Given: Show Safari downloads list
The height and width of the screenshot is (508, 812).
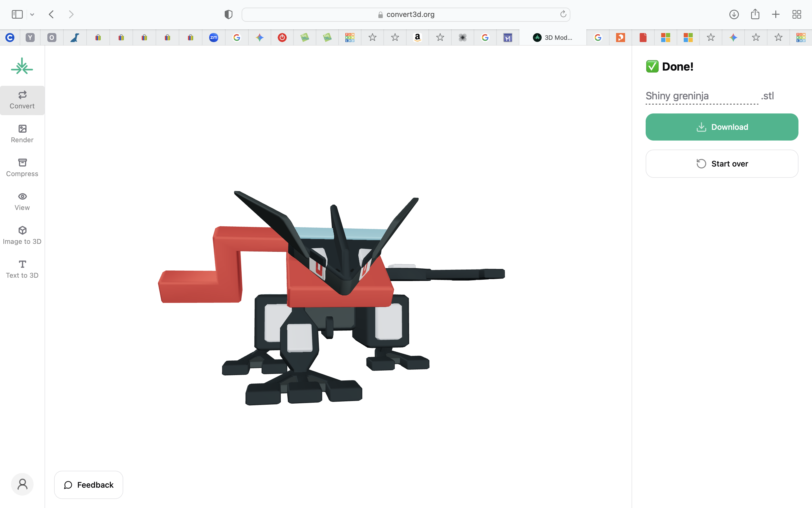Looking at the screenshot, I should tap(734, 14).
